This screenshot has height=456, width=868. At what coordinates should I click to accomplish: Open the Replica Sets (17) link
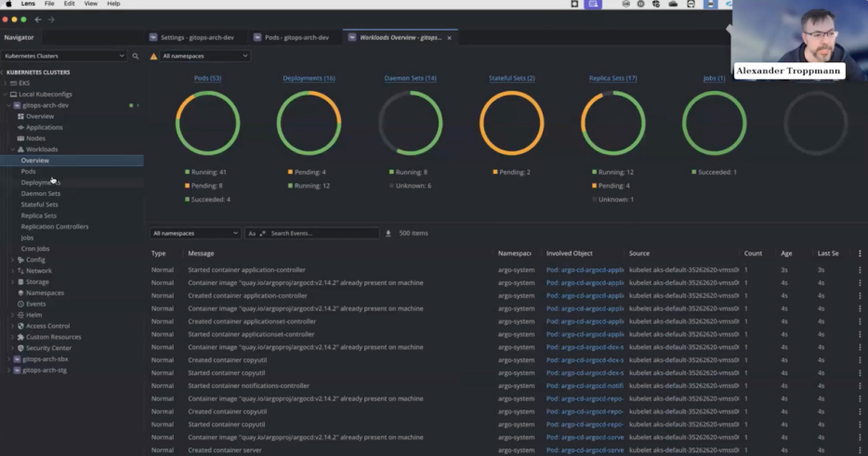(x=612, y=78)
